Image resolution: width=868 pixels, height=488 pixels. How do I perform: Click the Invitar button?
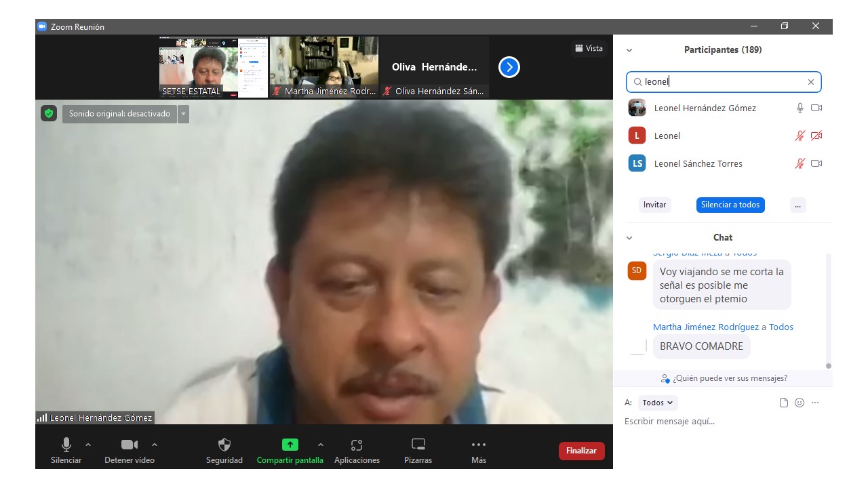[x=655, y=205]
